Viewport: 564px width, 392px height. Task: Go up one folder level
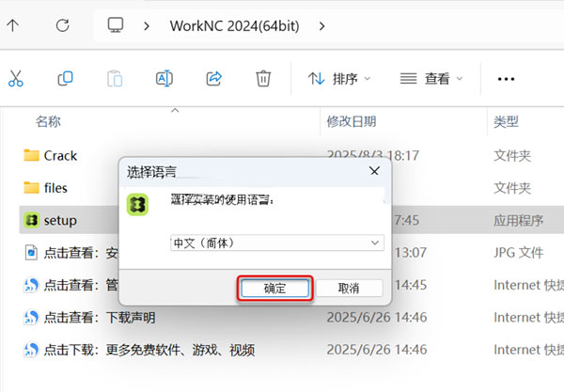[13, 25]
